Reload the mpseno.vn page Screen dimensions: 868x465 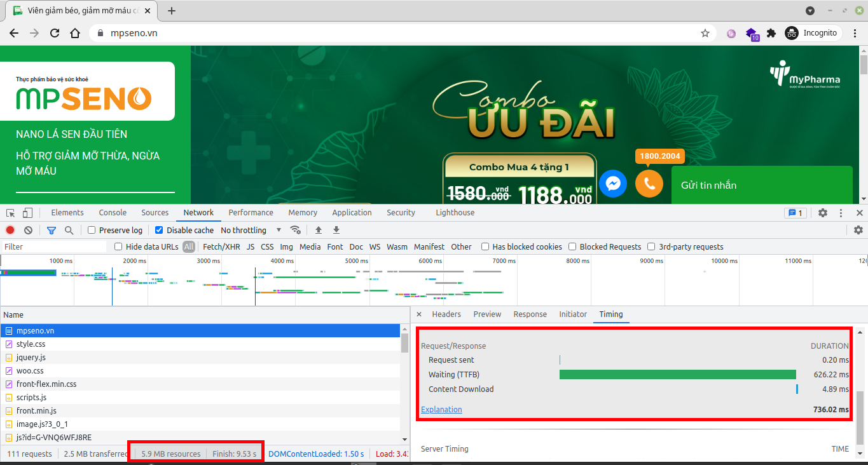pyautogui.click(x=55, y=33)
